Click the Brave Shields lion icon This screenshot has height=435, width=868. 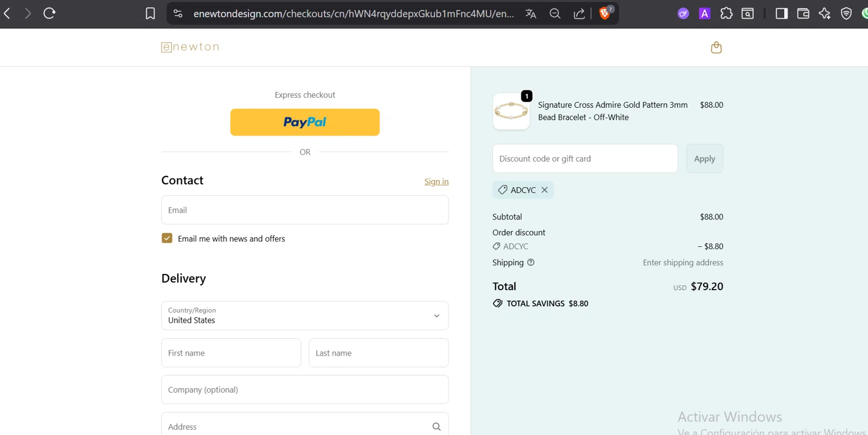coord(605,13)
